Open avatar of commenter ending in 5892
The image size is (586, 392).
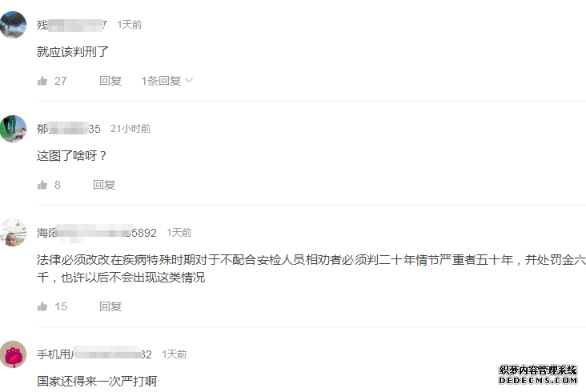pos(13,233)
